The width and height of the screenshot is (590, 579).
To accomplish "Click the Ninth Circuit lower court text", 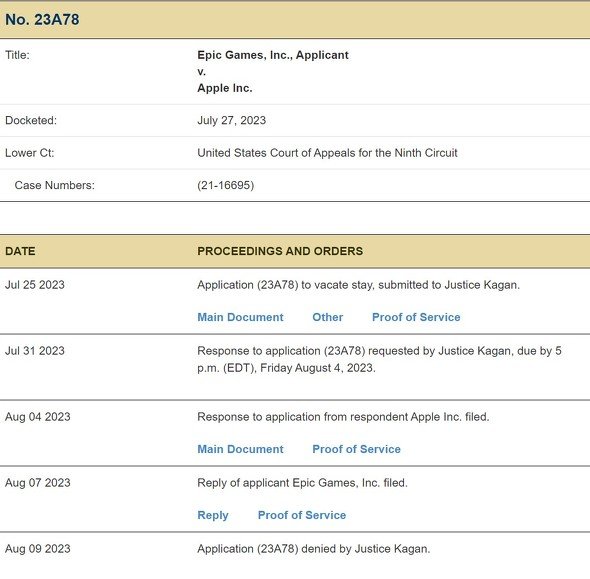I will (327, 153).
